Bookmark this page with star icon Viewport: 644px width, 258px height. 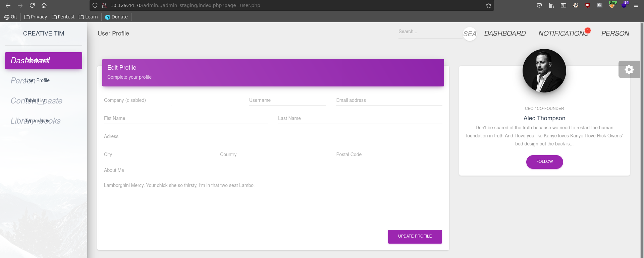point(489,5)
